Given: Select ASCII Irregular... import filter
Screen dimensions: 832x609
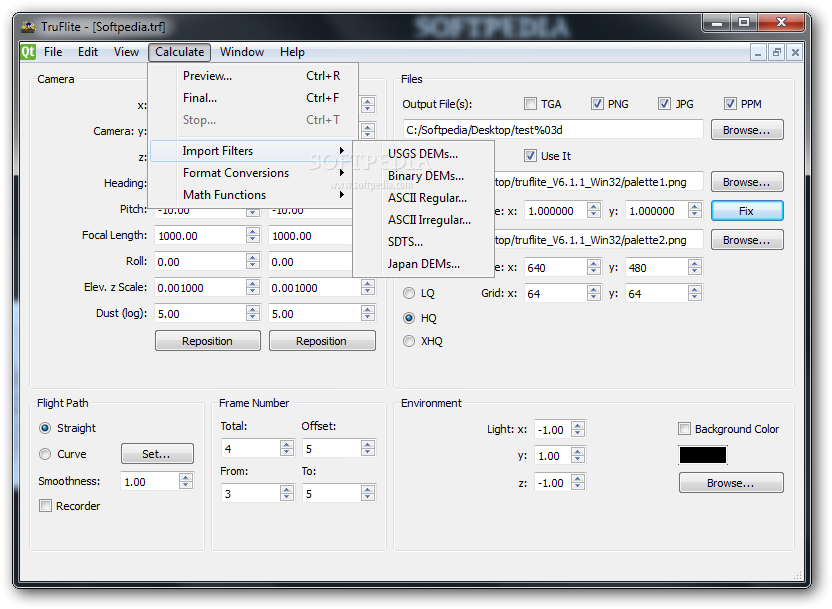Looking at the screenshot, I should (x=423, y=220).
